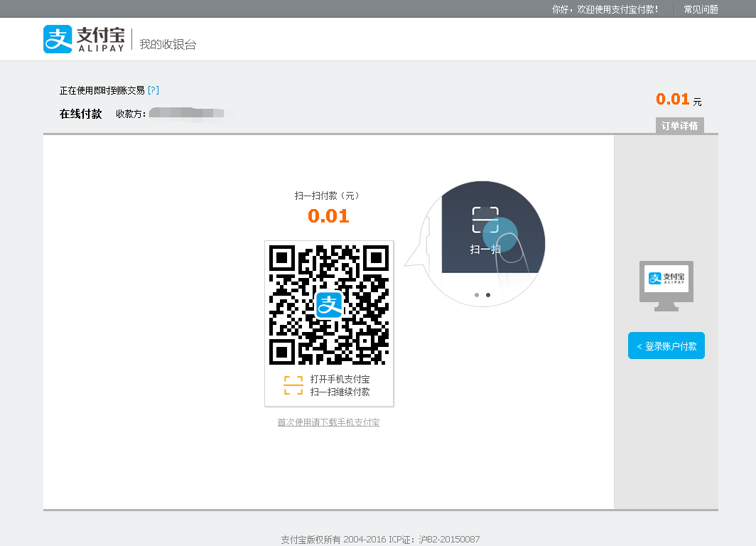Open the 常见问题 FAQ link
This screenshot has height=546, width=756.
click(701, 9)
